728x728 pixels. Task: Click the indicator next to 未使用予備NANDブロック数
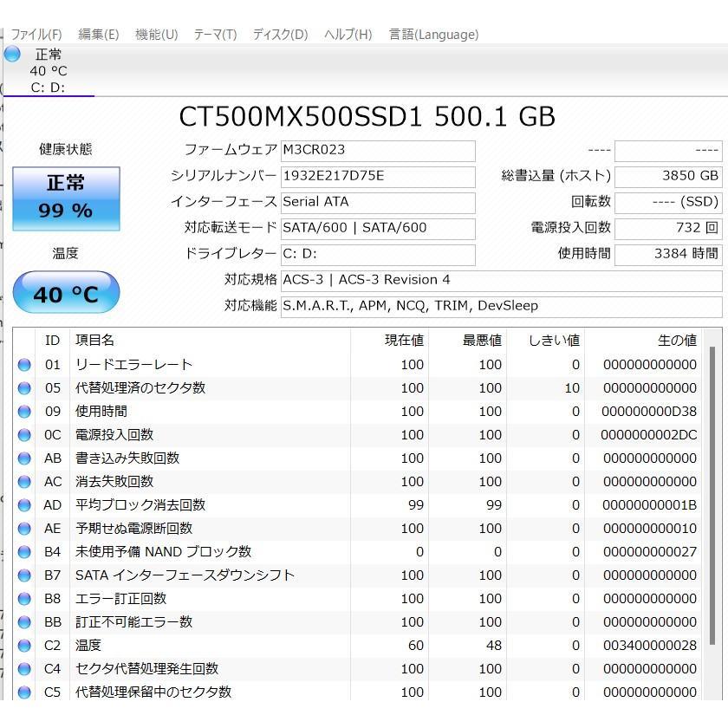(24, 551)
